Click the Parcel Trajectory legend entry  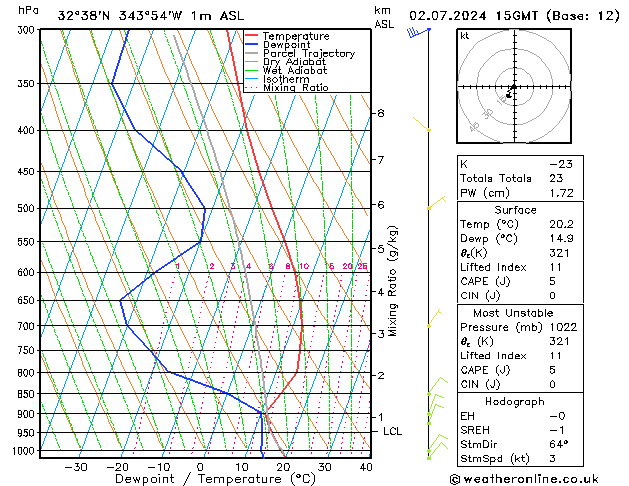pos(308,53)
